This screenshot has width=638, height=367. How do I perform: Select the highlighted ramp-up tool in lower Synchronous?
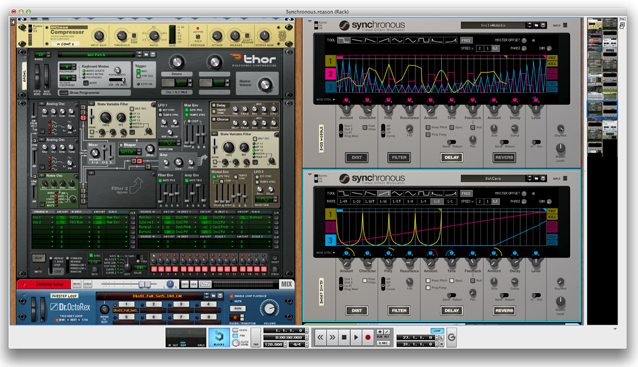point(384,193)
